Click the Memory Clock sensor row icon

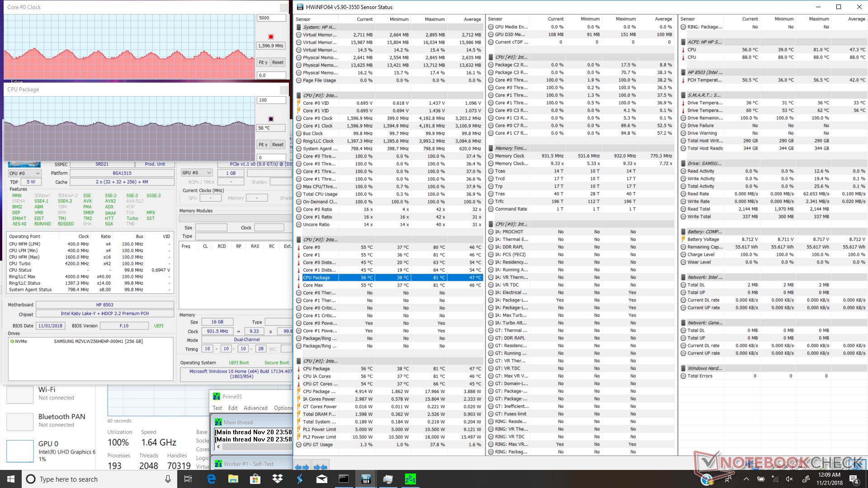click(x=491, y=156)
